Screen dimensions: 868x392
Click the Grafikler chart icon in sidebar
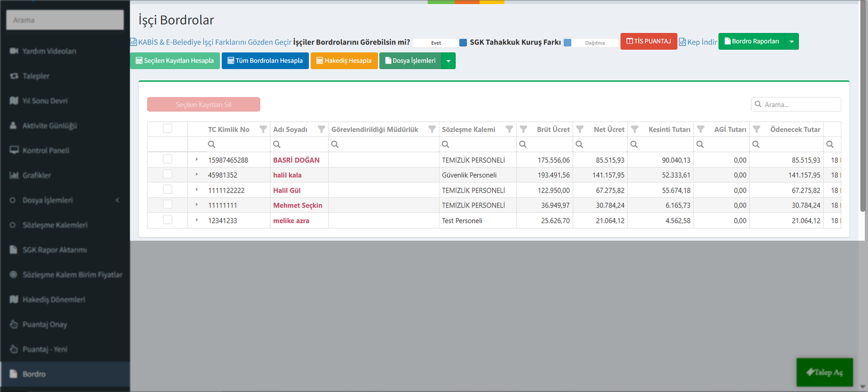14,175
